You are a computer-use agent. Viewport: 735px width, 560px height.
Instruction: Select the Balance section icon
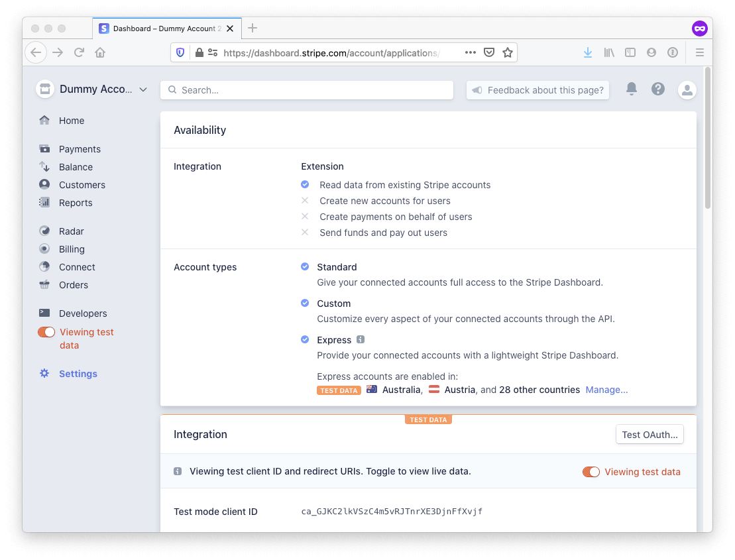[x=44, y=167]
